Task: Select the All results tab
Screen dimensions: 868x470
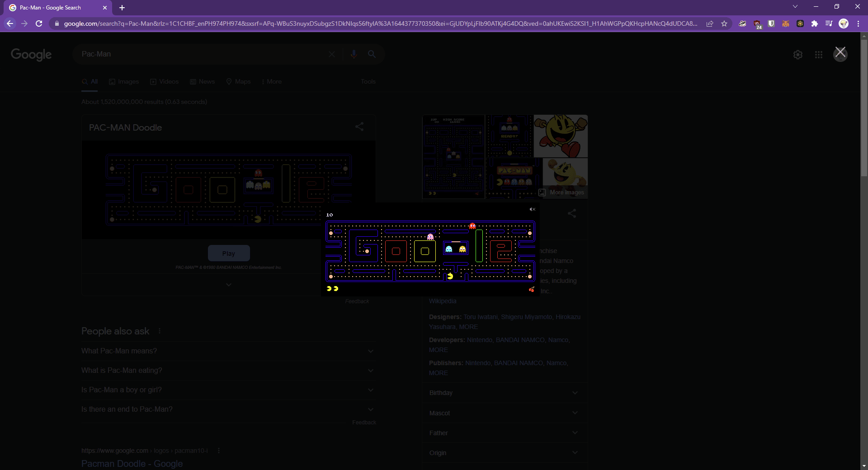Action: 90,82
